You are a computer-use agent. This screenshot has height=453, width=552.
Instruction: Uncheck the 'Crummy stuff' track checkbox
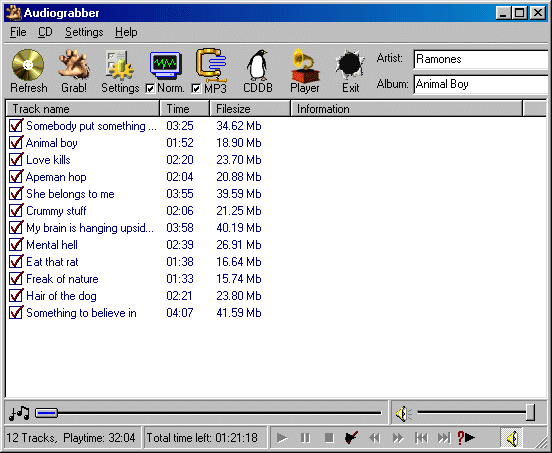pos(16,210)
